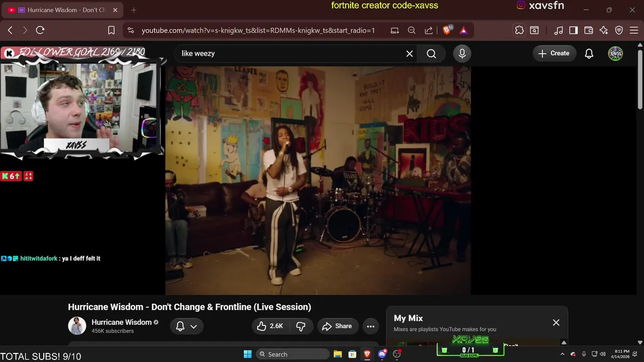The image size is (644, 362).
Task: Click the video title text
Action: coord(190,307)
